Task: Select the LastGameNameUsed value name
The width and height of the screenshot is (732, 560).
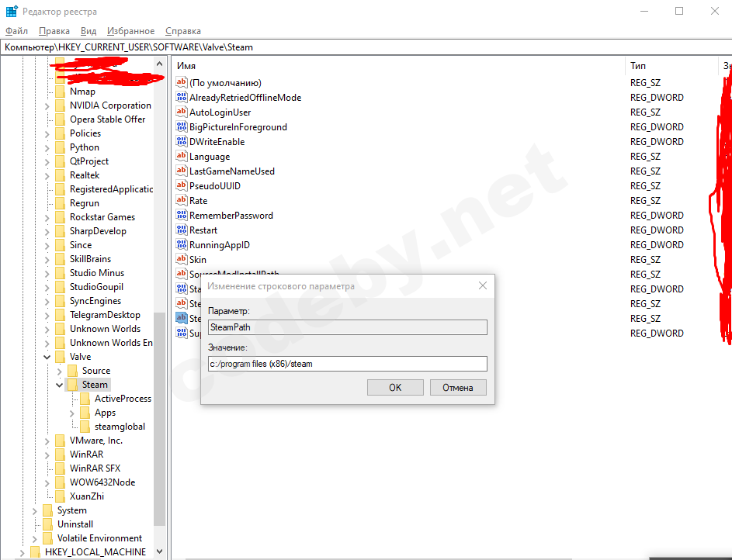Action: [x=232, y=171]
